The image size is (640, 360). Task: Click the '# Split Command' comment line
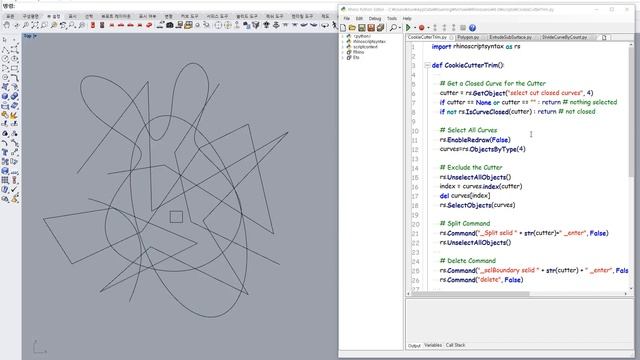point(465,224)
